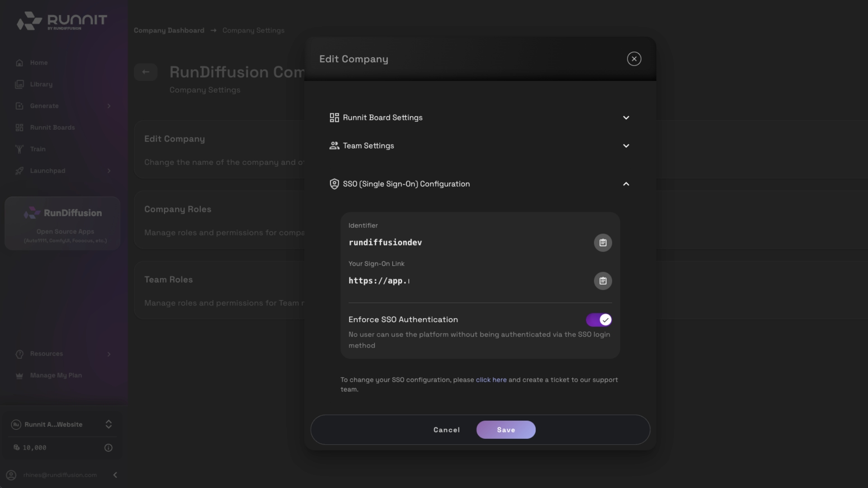
Task: Click the Cancel button
Action: pyautogui.click(x=447, y=430)
